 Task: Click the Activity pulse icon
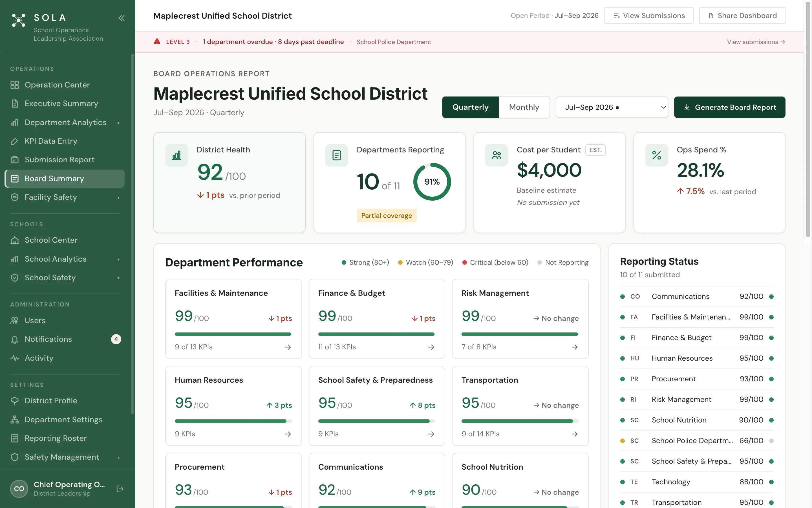tap(14, 358)
